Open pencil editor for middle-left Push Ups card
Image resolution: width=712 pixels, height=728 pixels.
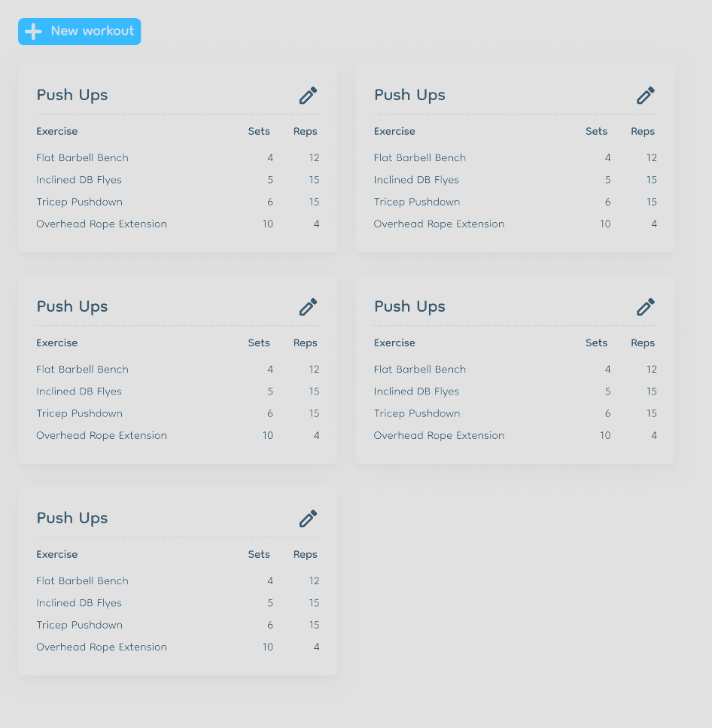point(308,307)
